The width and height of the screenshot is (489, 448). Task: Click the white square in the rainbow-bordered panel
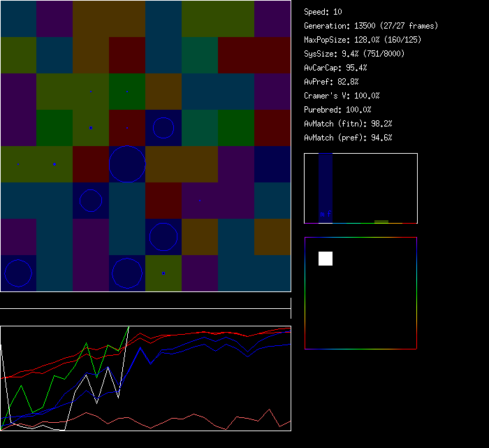coord(326,259)
